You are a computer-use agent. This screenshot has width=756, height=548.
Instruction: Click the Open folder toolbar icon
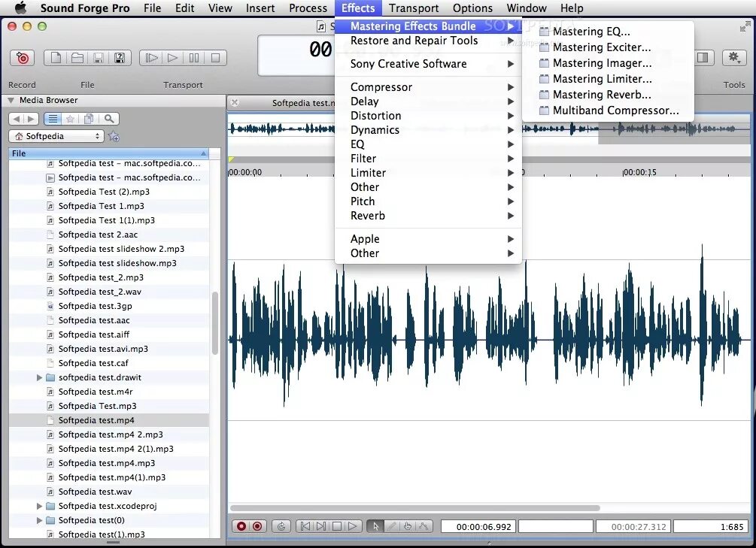[77, 58]
